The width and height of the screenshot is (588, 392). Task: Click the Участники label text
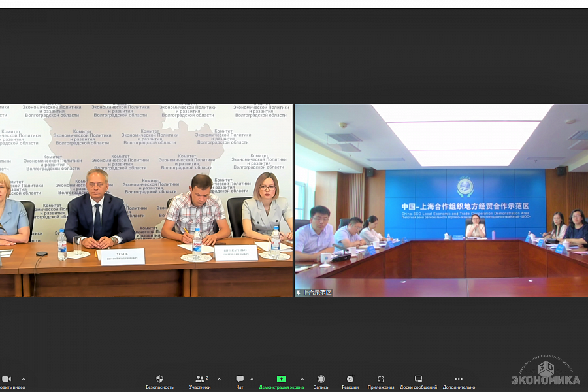click(200, 387)
